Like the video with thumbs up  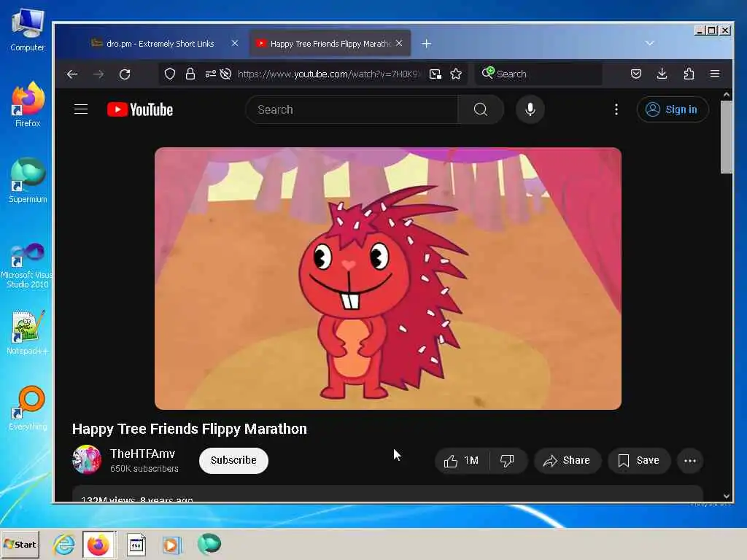click(x=461, y=461)
